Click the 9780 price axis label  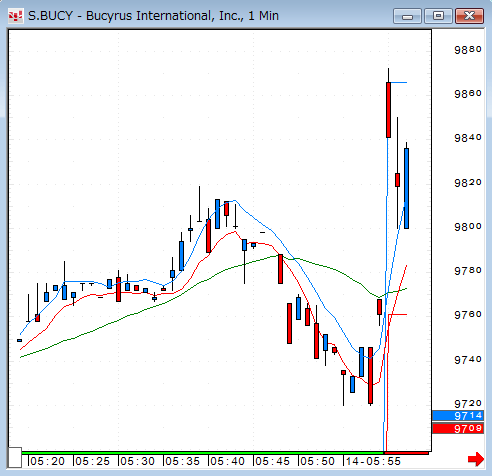(468, 270)
